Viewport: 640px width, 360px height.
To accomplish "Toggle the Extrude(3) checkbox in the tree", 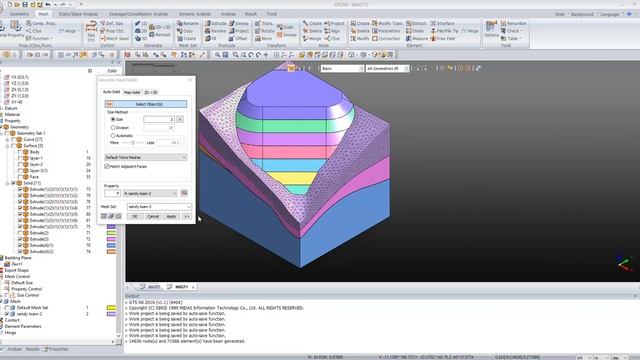I will (20, 239).
